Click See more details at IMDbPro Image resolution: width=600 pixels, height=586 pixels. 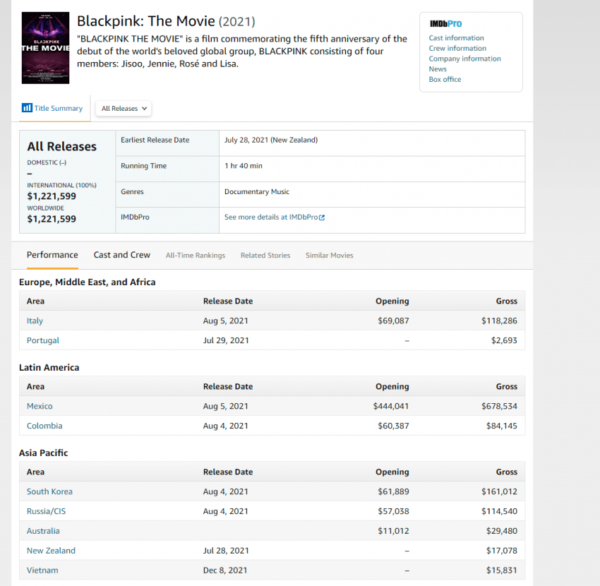click(x=274, y=217)
